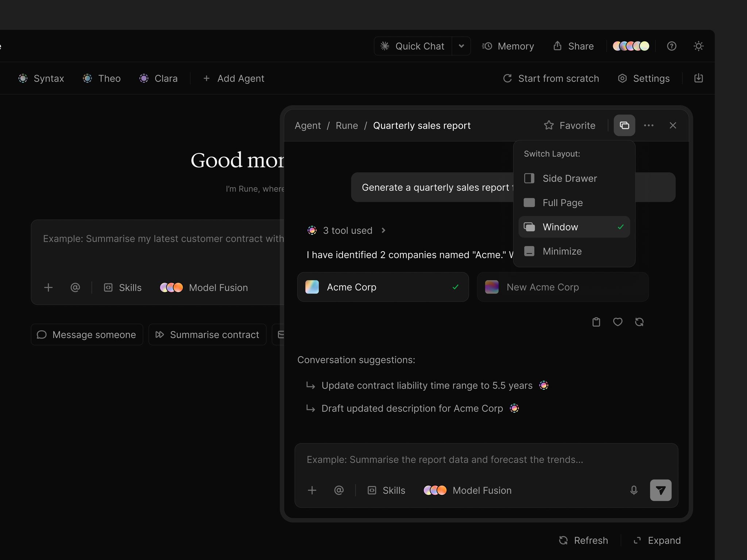Toggle the light theme sun icon
747x560 pixels.
coord(698,46)
